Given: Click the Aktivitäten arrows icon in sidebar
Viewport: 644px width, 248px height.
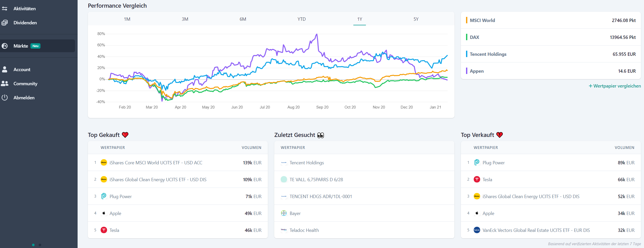Looking at the screenshot, I should pyautogui.click(x=5, y=9).
